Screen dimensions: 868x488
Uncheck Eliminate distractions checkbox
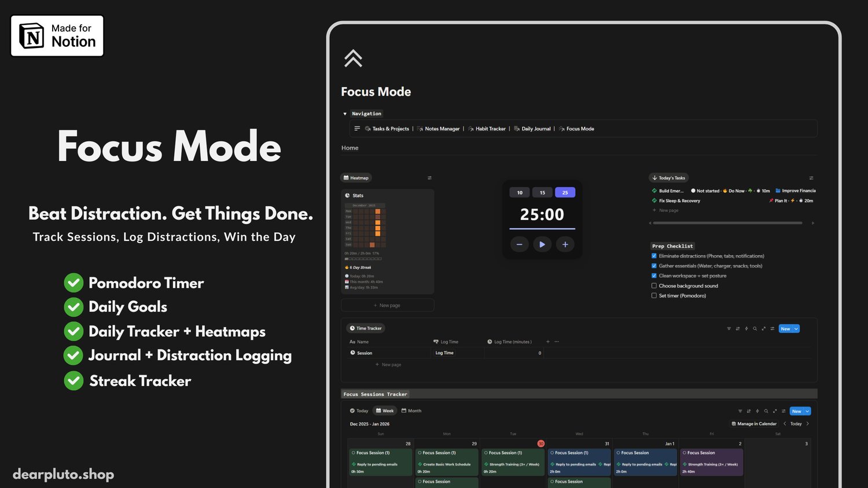[x=654, y=256]
